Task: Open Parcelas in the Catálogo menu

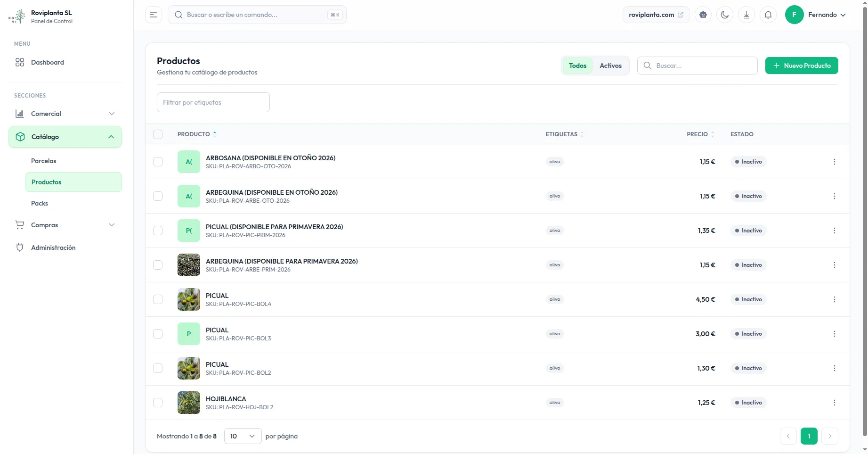Action: tap(44, 161)
